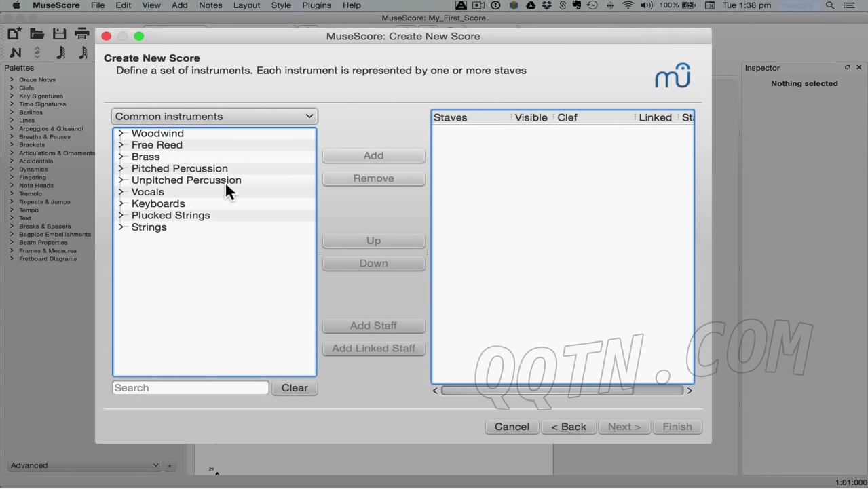The image size is (868, 489).
Task: Undock the Inspector panel using float icon
Action: (847, 68)
